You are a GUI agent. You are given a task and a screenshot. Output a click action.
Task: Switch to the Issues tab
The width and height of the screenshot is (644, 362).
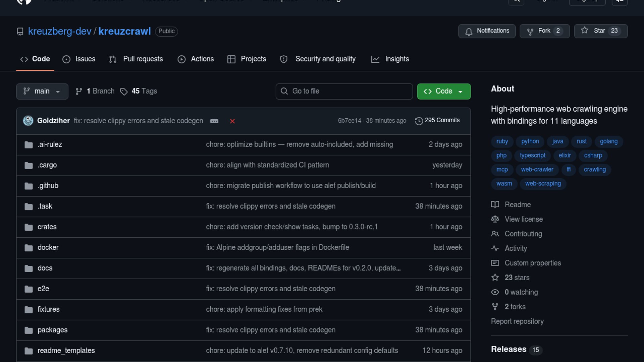point(85,59)
